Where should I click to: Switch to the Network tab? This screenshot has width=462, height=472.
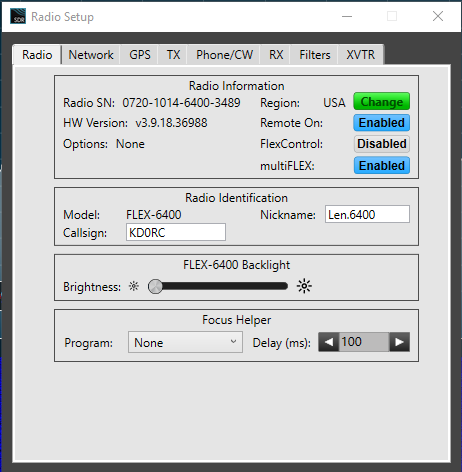(x=91, y=55)
